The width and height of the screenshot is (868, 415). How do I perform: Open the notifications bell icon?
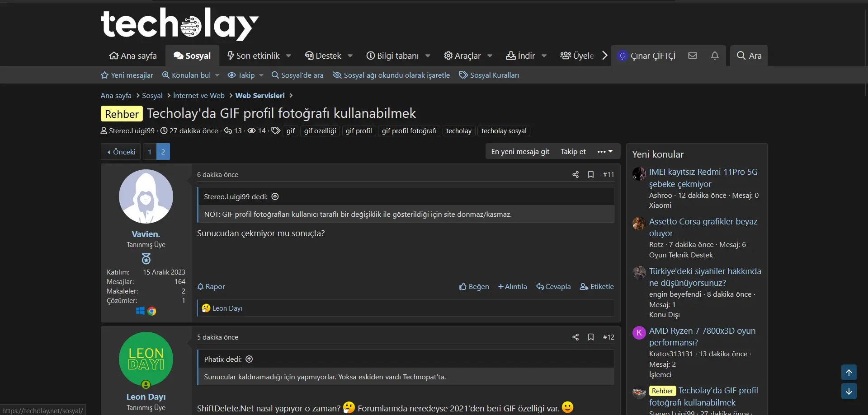(715, 56)
